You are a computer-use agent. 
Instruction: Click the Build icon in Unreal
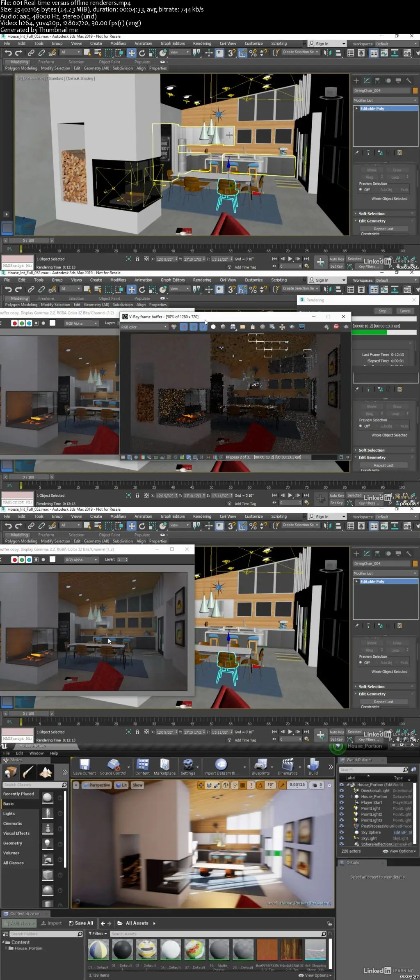[x=313, y=767]
